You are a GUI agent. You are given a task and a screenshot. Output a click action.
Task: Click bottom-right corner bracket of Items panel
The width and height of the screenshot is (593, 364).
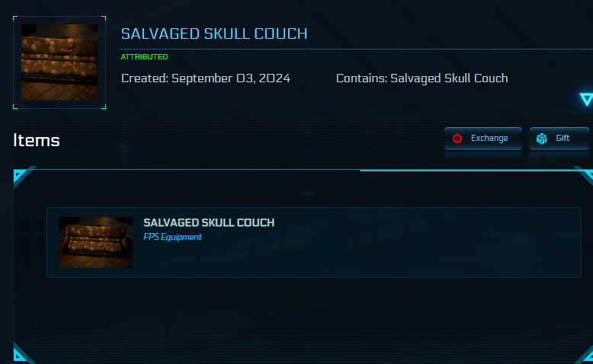[585, 355]
